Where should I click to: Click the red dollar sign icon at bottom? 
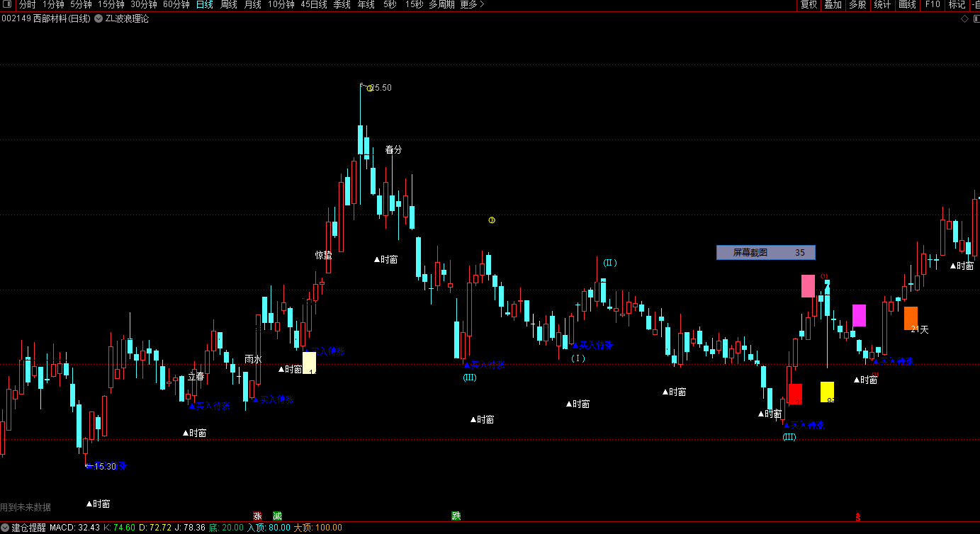(x=858, y=517)
